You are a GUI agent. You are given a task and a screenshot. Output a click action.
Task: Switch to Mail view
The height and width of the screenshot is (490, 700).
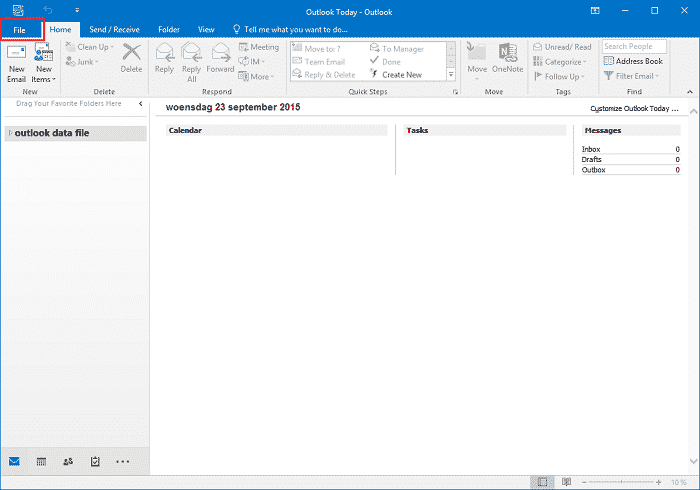click(x=14, y=461)
